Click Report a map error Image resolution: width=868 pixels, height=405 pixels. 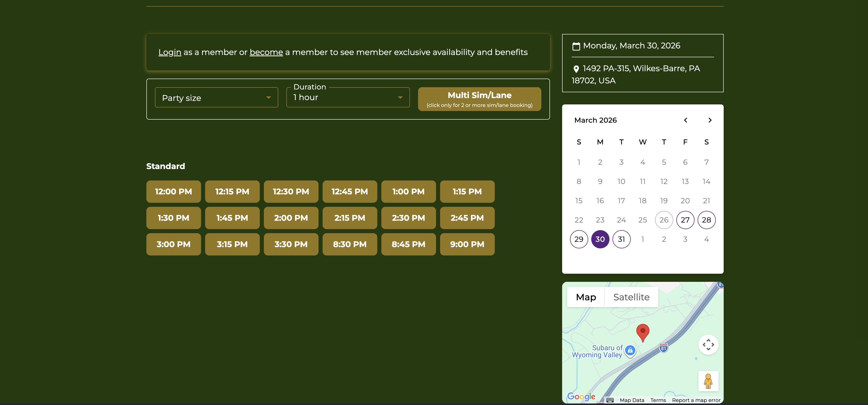[696, 400]
